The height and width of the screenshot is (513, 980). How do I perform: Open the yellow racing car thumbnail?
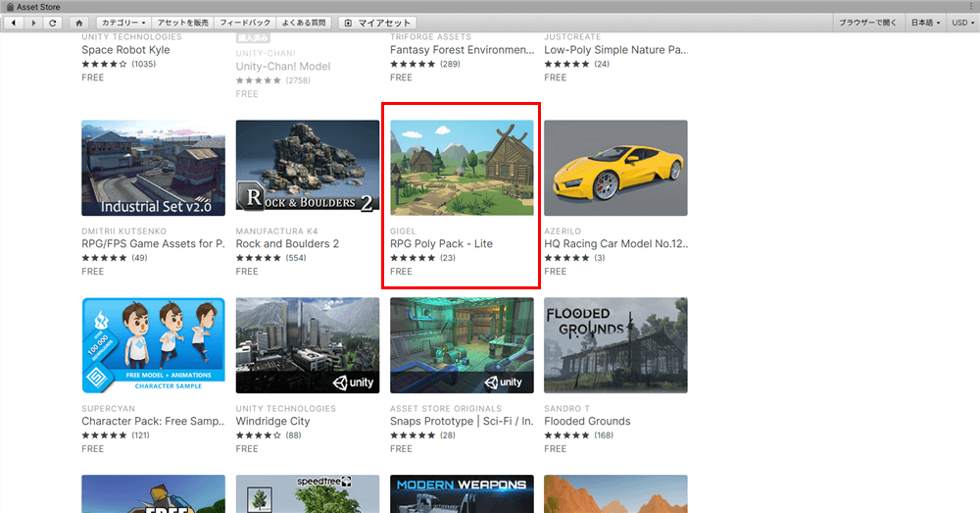[x=615, y=168]
